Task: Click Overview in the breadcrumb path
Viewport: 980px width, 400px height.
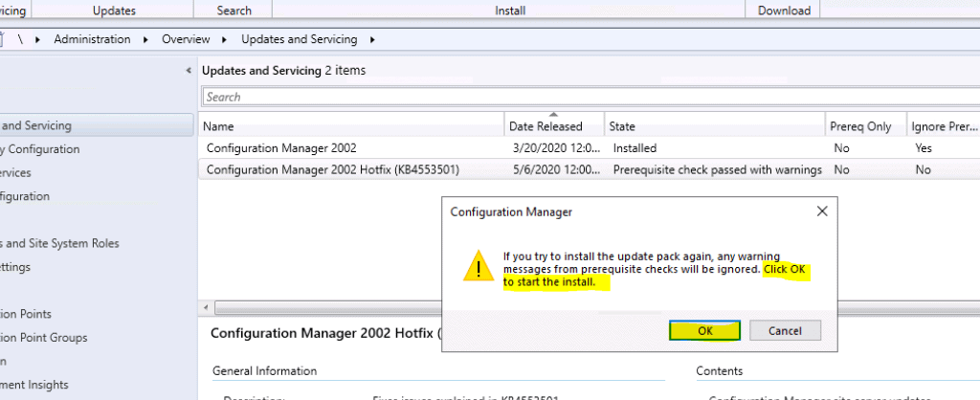Action: 186,39
